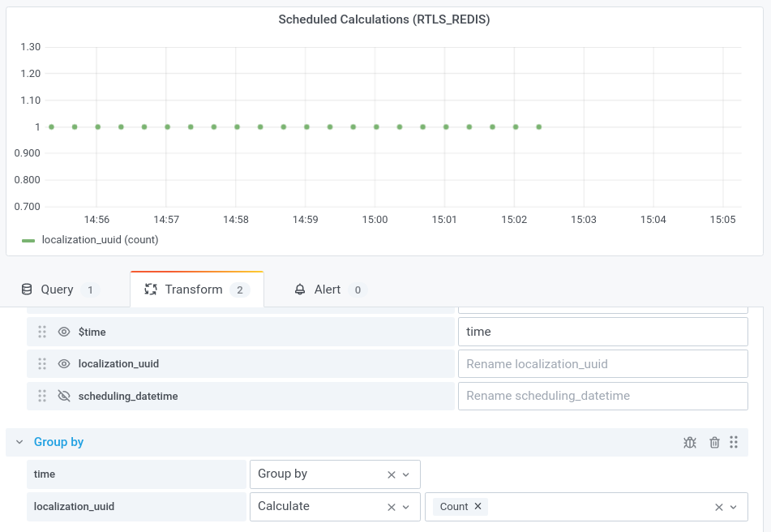The height and width of the screenshot is (532, 771).
Task: Click the transform arrows icon on Transform tab
Action: click(151, 289)
